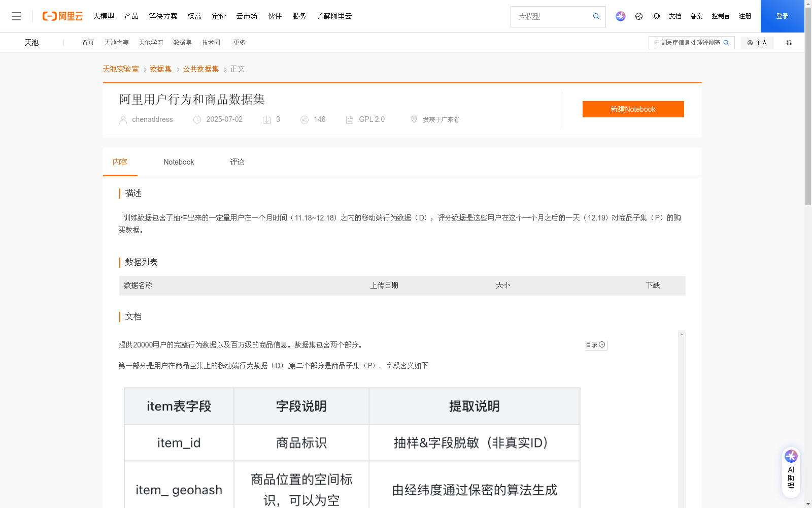The image size is (812, 508).
Task: Click the author name chenaddress
Action: [152, 119]
